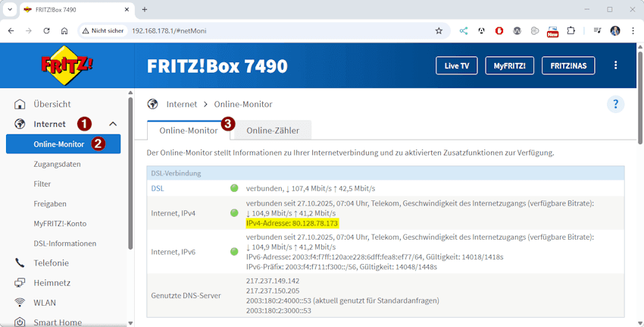
Task: Open the blue help question mark icon
Action: [615, 105]
